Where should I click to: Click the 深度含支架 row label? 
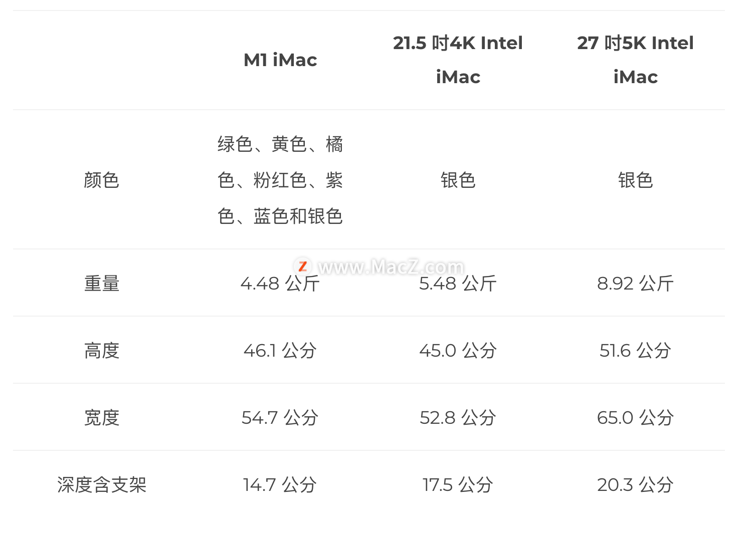pos(102,485)
